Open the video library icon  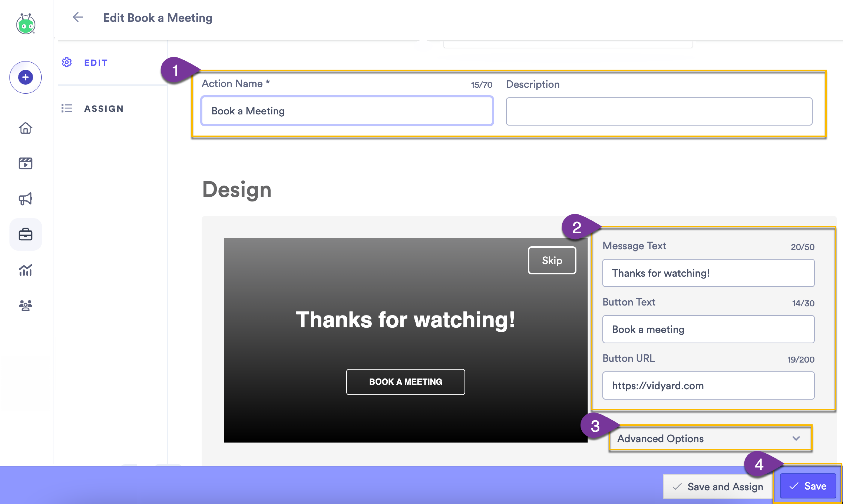point(26,163)
